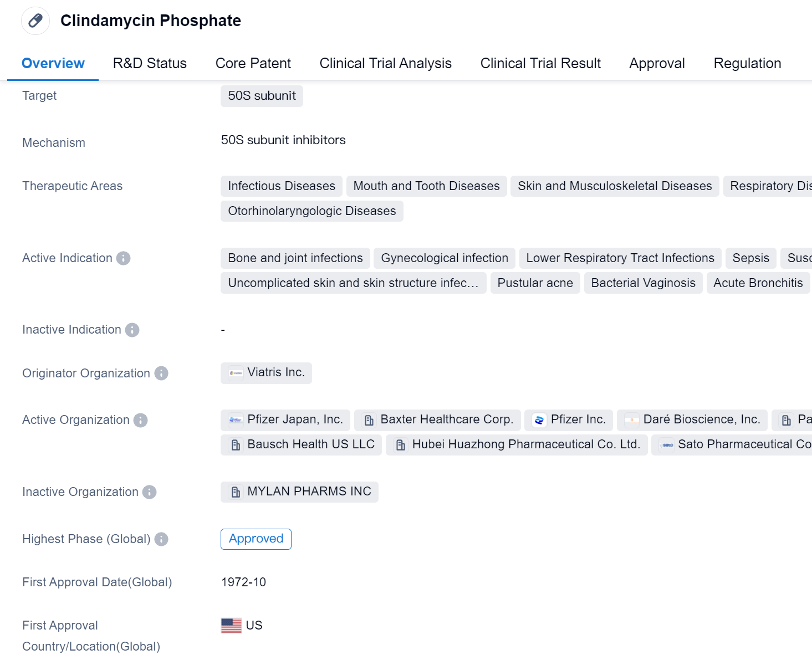Open the Core Patent tab
812x655 pixels.
[x=253, y=63]
